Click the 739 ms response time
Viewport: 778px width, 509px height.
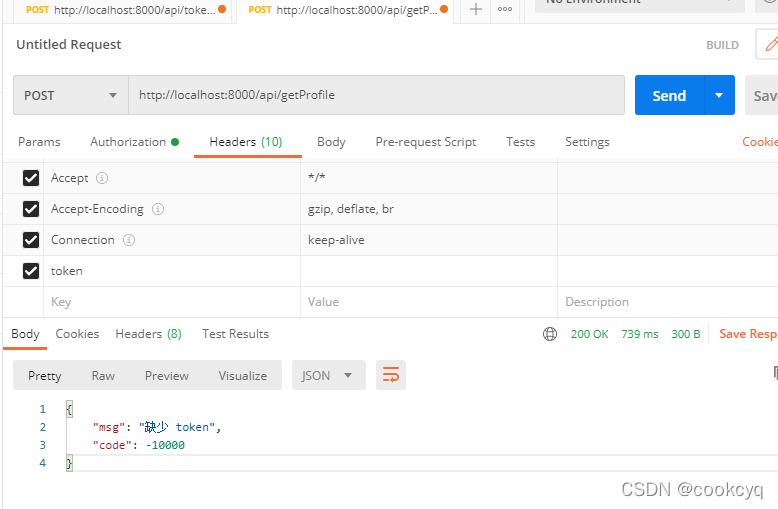point(640,334)
